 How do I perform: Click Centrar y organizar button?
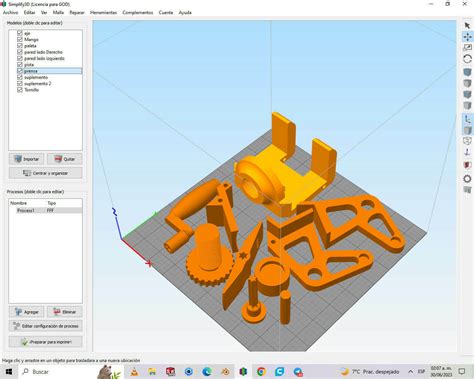pos(45,173)
